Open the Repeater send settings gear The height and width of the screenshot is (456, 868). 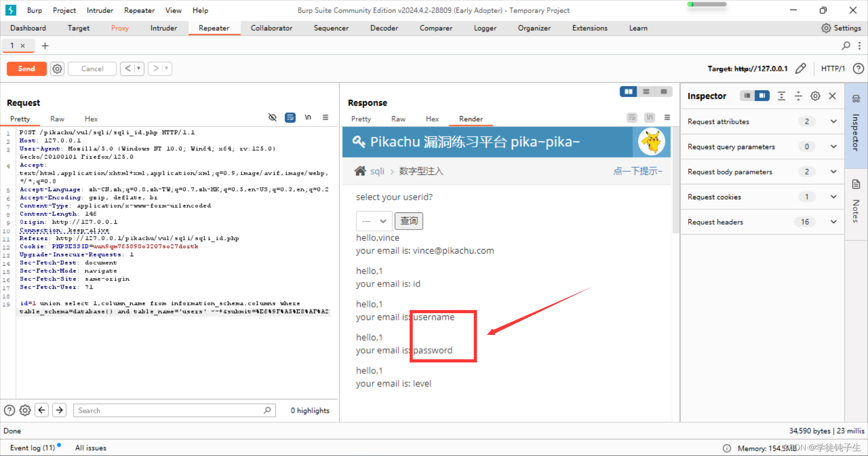pos(57,69)
